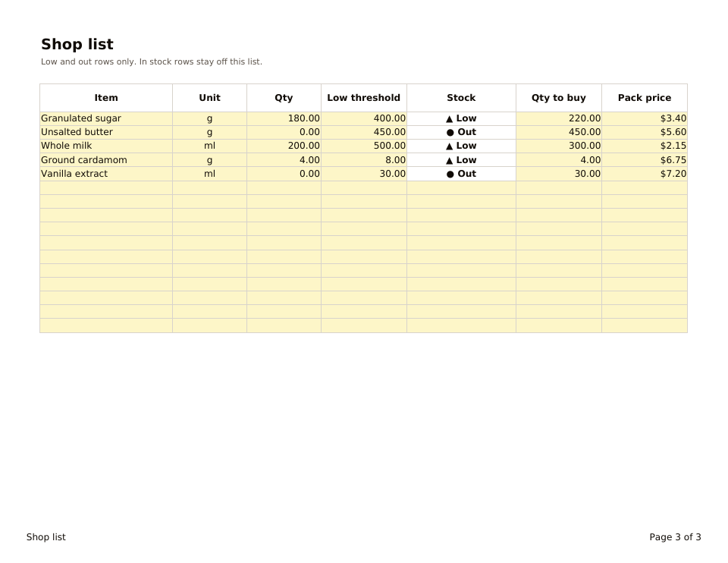Select the 'Stock' column header
Screen dimensions: 728x563
pyautogui.click(x=461, y=98)
